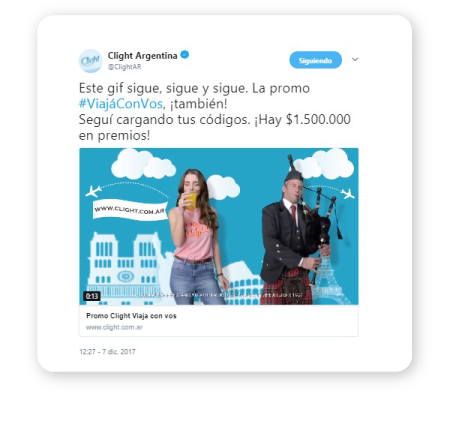
Task: Click the 12:27 - 7 dic. 2017 timestamp
Action: point(107,352)
